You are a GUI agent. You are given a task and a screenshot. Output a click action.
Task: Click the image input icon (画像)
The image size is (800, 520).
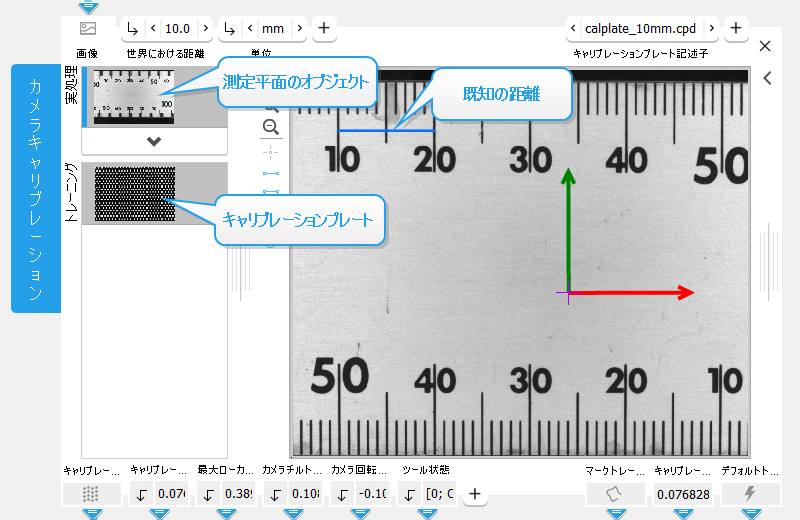87,28
